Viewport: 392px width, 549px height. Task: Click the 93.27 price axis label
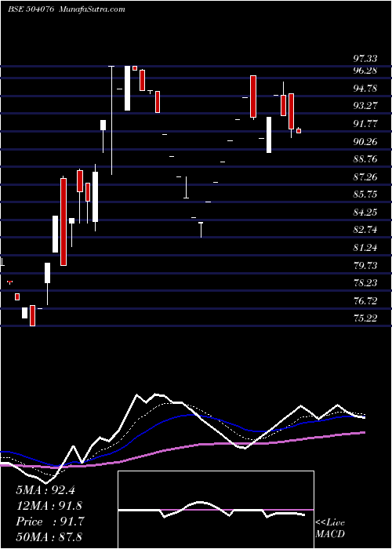tap(365, 106)
